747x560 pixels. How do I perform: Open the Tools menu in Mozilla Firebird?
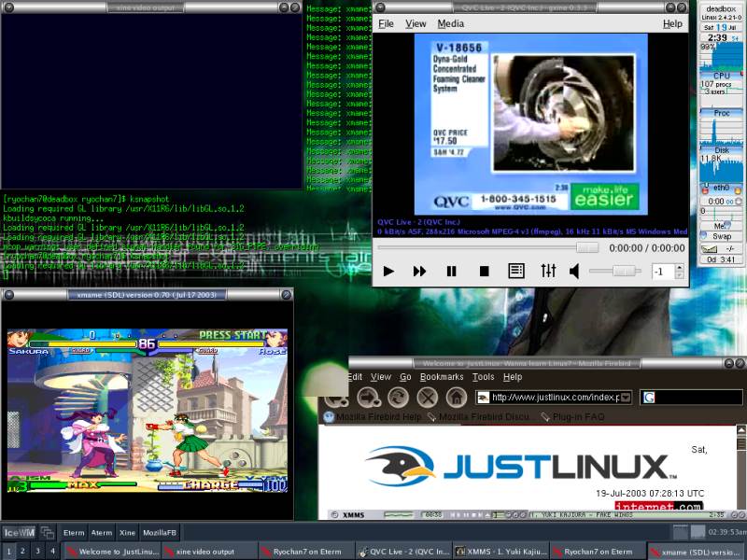pos(483,377)
